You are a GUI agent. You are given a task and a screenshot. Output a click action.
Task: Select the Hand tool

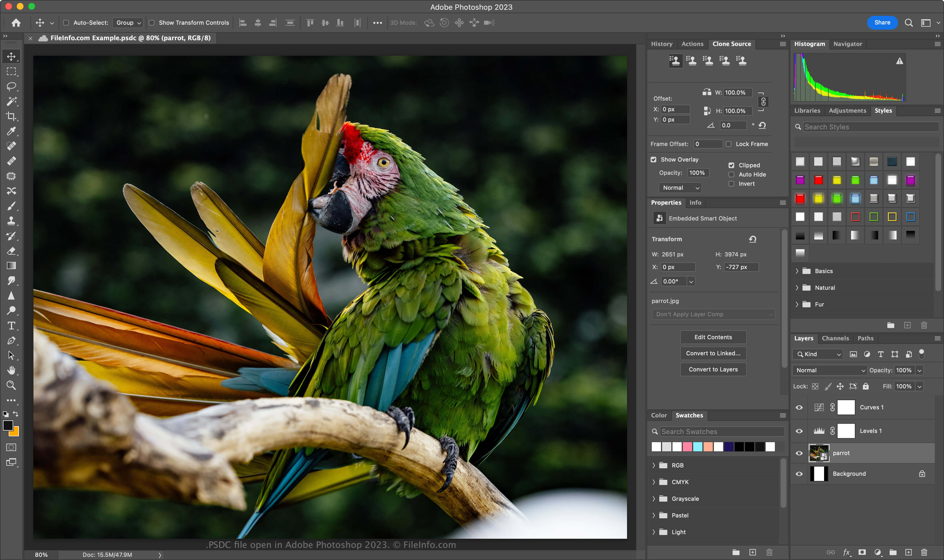pyautogui.click(x=11, y=371)
